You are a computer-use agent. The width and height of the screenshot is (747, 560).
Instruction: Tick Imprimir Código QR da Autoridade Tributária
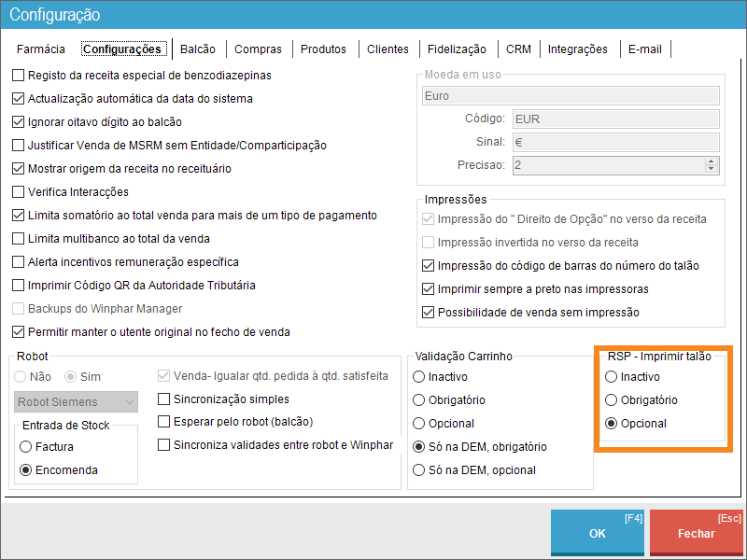(x=19, y=285)
